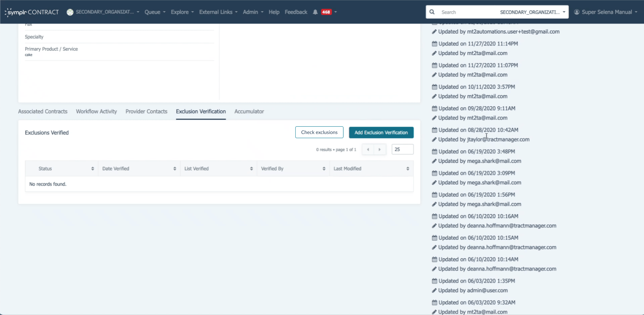Viewport: 644px width, 315px height.
Task: Click the calendar icon beside 11/27/2020 11:14PM entry
Action: pyautogui.click(x=435, y=43)
